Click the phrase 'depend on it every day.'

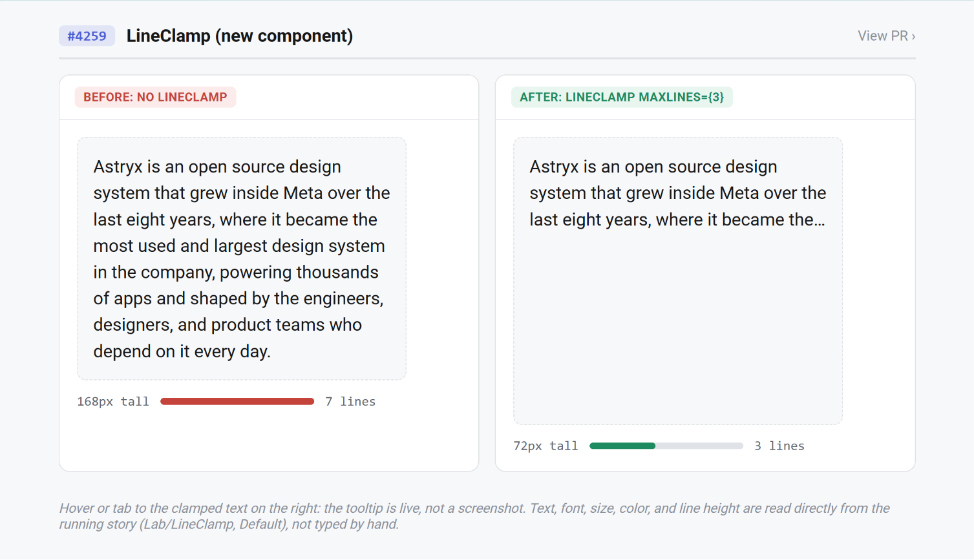tap(182, 351)
